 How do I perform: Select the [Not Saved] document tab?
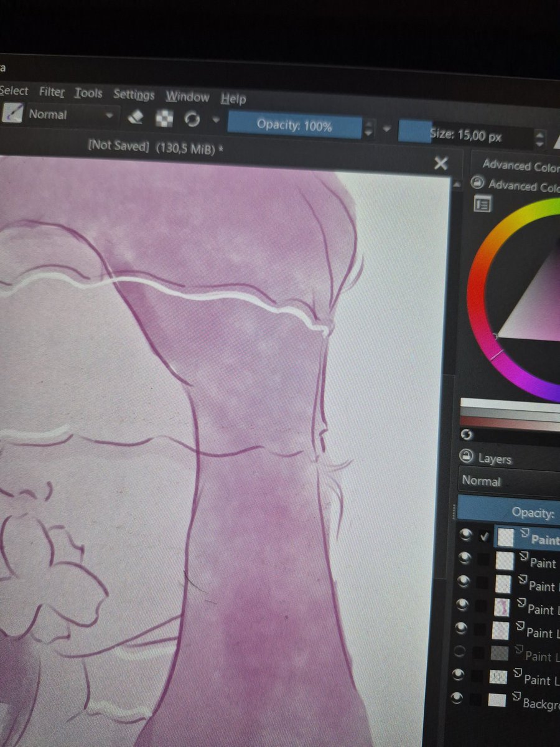pyautogui.click(x=156, y=147)
